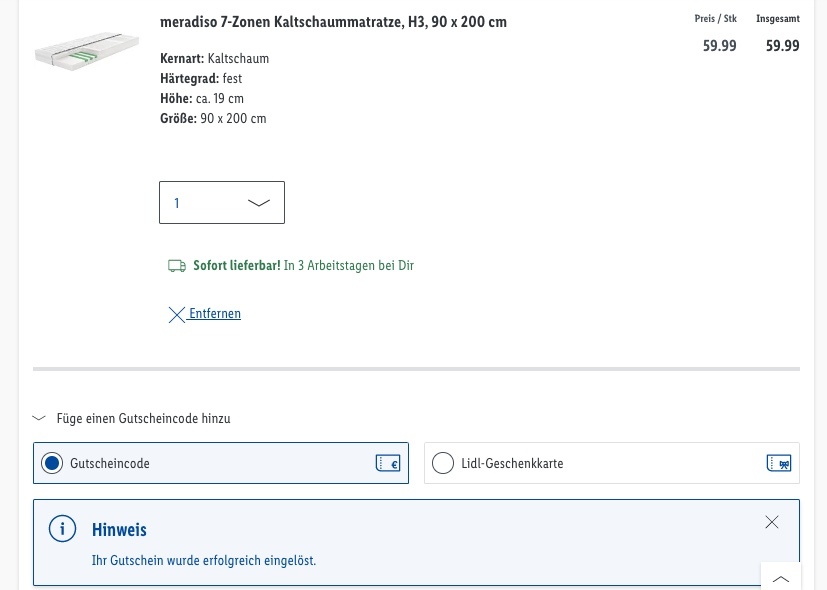Click the Hinweis heading text

click(x=119, y=529)
